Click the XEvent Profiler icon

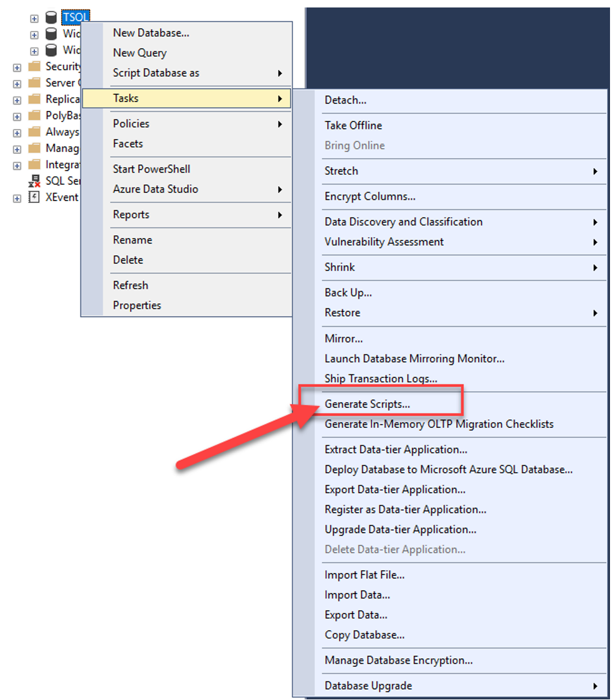coord(34,197)
